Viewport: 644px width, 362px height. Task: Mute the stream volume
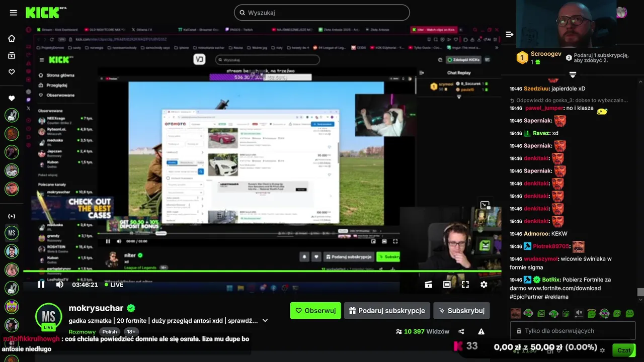pyautogui.click(x=59, y=285)
